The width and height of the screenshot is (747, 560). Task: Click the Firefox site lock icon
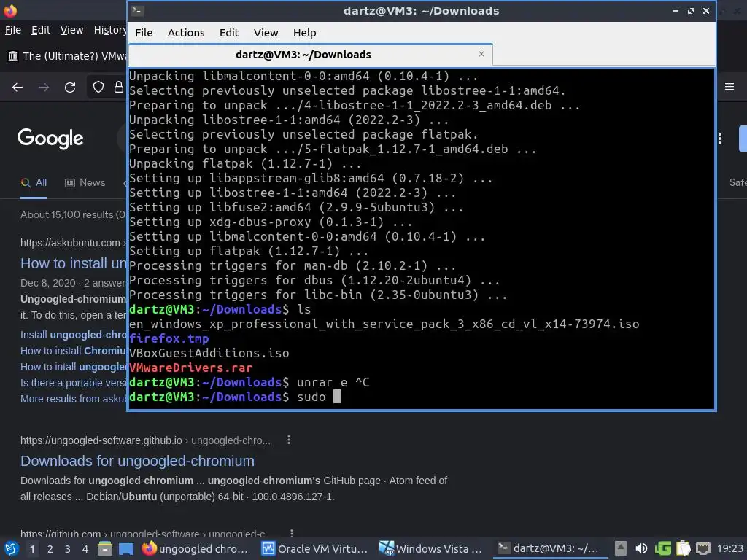(119, 87)
